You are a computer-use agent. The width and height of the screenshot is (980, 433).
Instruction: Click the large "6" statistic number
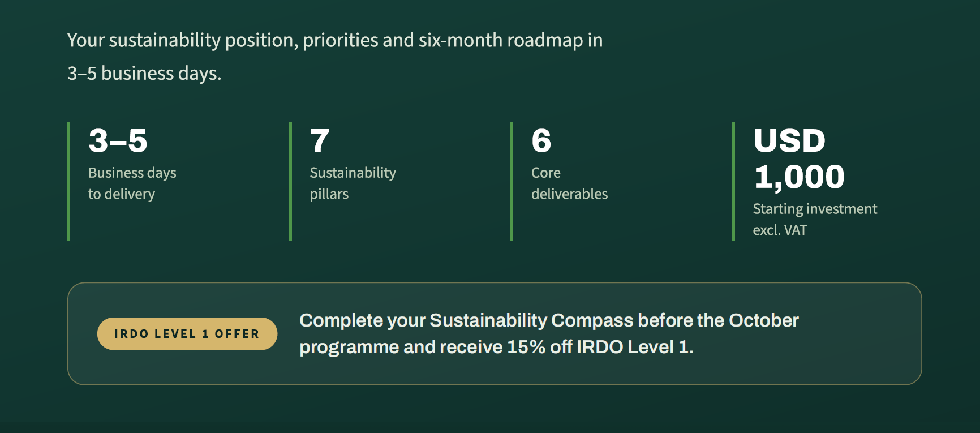tap(541, 140)
